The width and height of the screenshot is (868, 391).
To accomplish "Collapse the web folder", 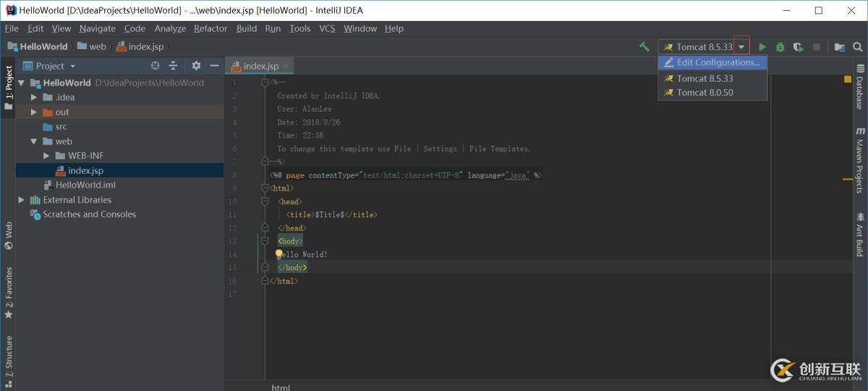I will (34, 141).
